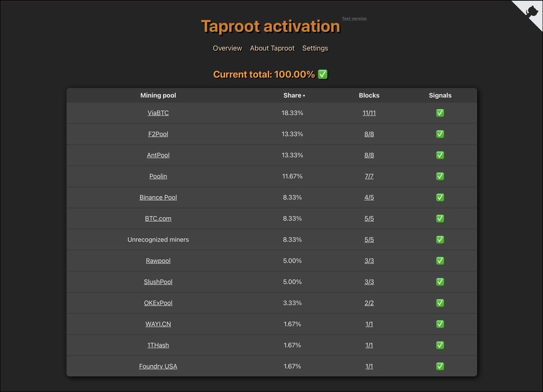This screenshot has height=392, width=543.
Task: Click the checkmark in Unrecognized miners row
Action: pos(440,240)
